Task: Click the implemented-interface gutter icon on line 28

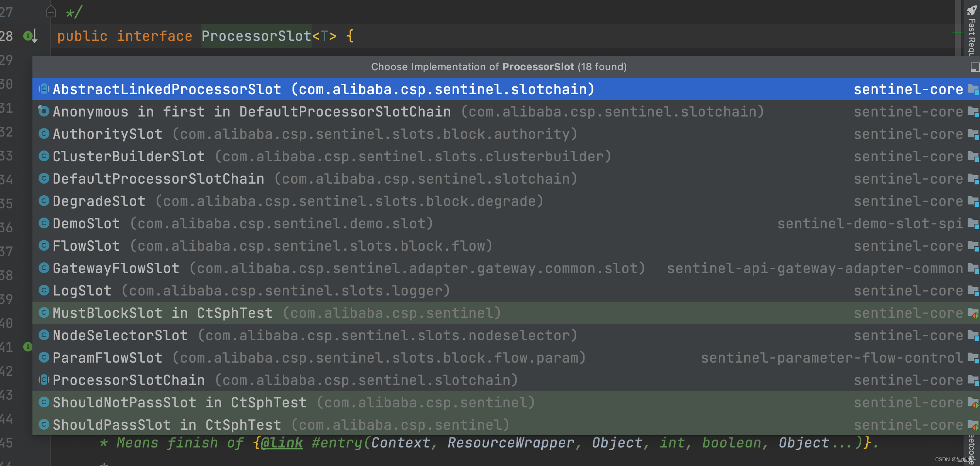Action: tap(30, 36)
